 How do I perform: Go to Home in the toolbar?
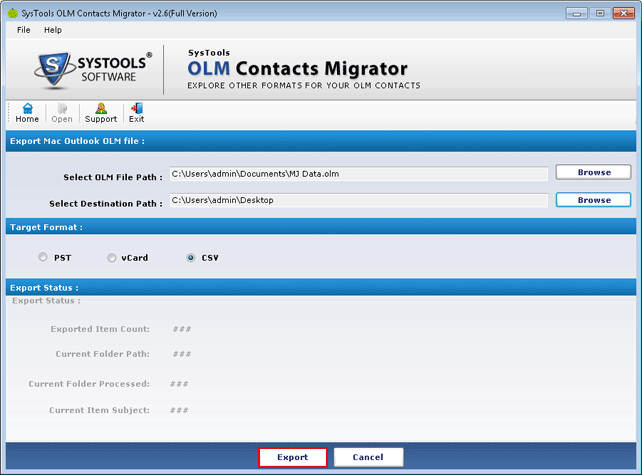(x=27, y=113)
